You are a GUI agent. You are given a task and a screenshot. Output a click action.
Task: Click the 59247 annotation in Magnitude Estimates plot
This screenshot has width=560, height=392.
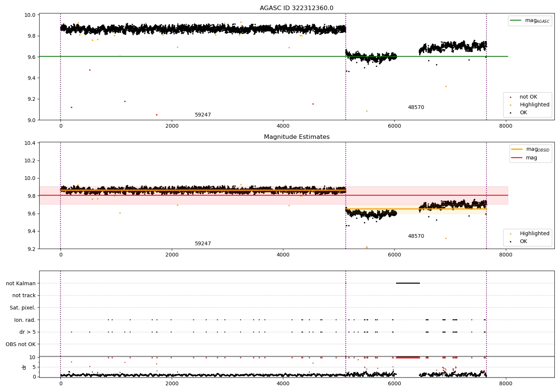(203, 244)
